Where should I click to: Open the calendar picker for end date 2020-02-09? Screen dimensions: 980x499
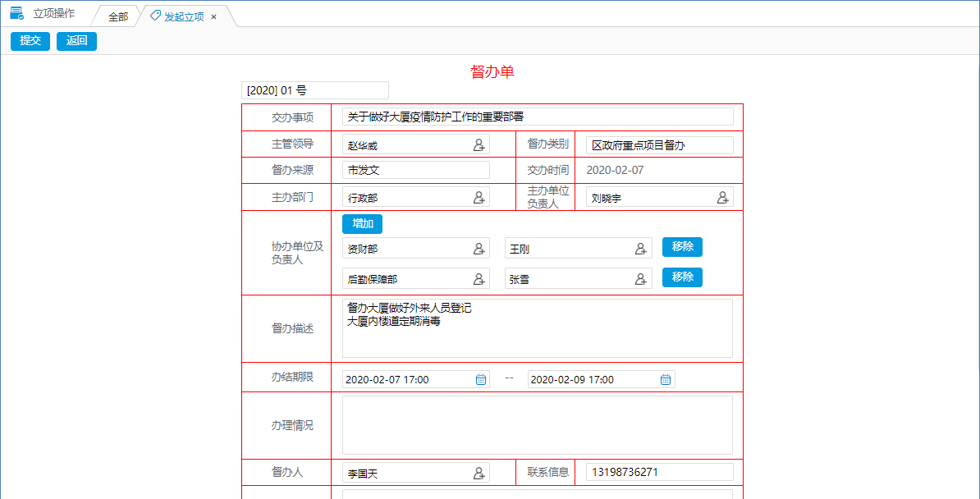click(x=666, y=378)
